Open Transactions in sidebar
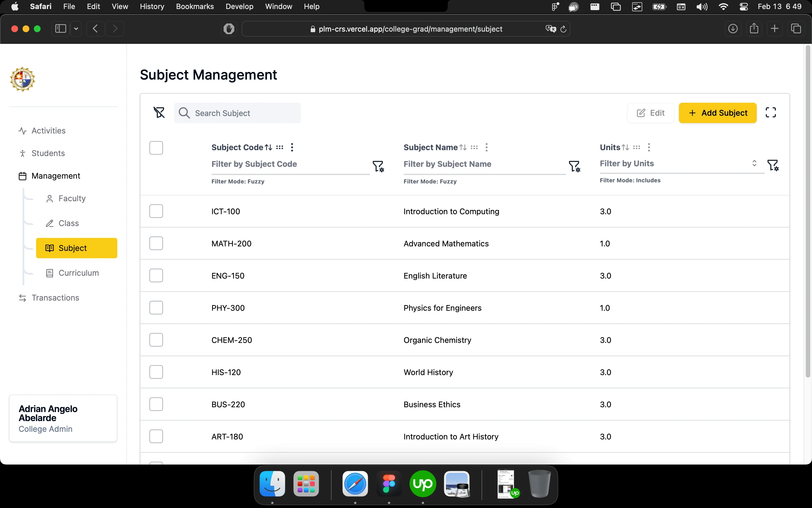 click(49, 298)
